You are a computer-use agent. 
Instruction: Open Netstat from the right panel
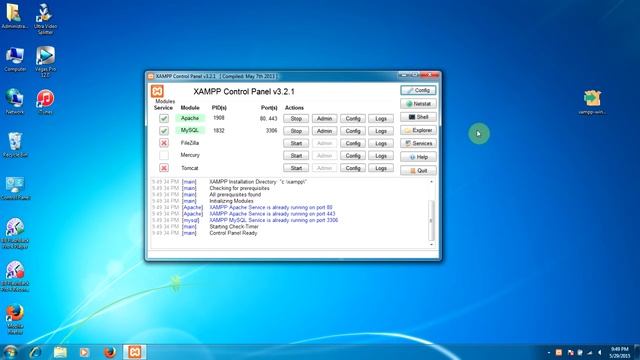tap(418, 104)
